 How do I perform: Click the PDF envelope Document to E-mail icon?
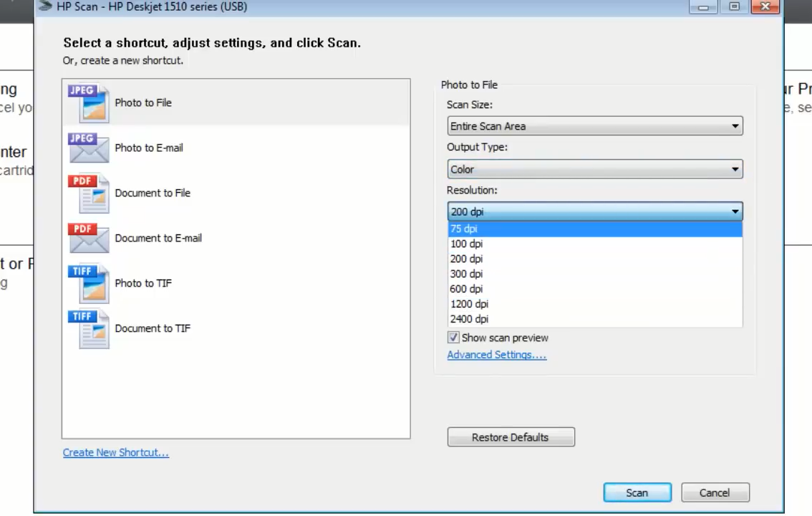tap(88, 238)
